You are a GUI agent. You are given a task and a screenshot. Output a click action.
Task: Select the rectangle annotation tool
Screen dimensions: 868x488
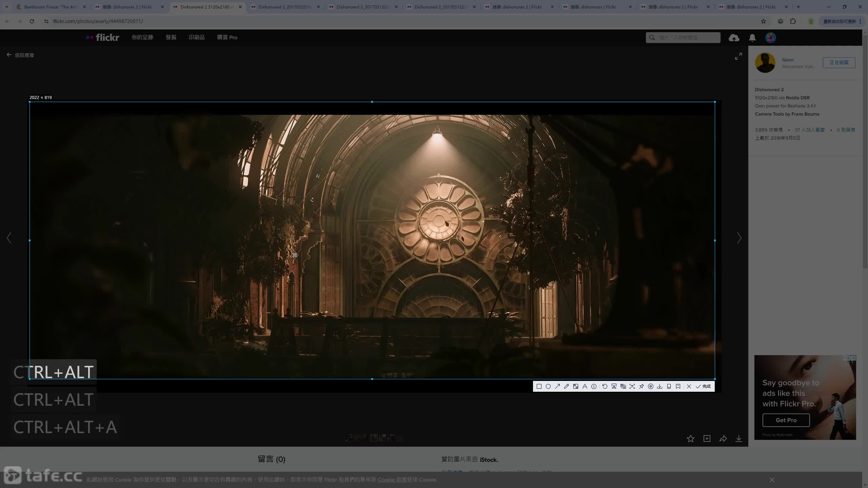coord(539,386)
